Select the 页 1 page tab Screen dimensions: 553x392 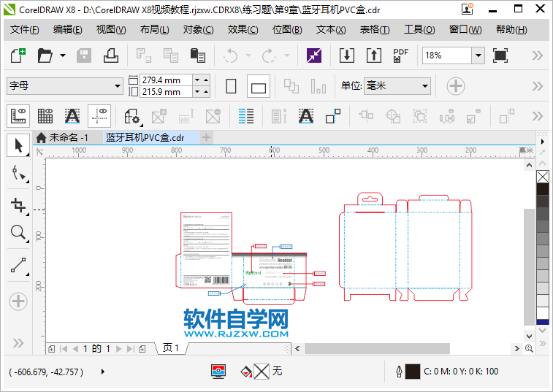coord(171,348)
